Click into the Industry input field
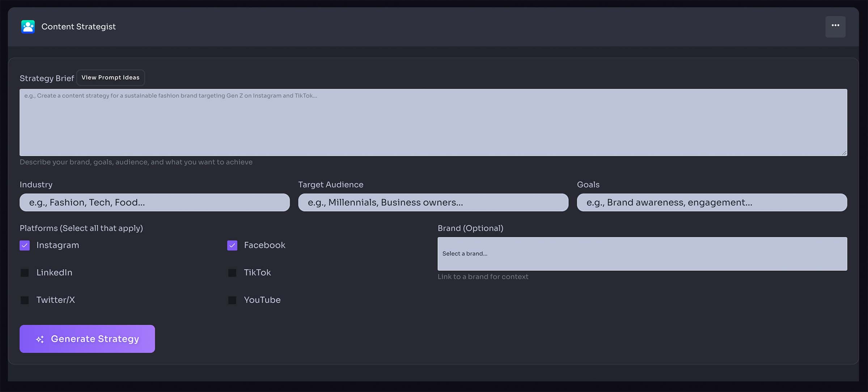Viewport: 868px width, 392px height. (x=154, y=203)
